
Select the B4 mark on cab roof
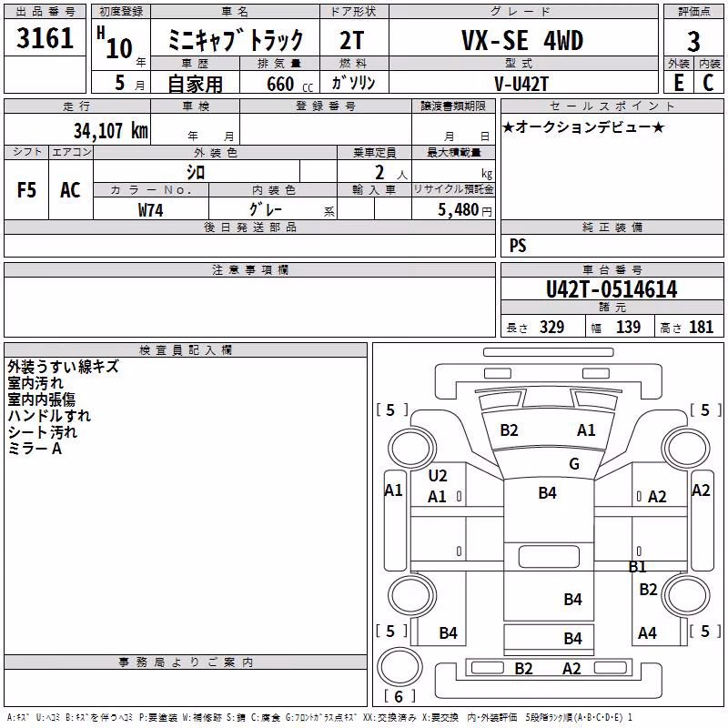click(548, 492)
